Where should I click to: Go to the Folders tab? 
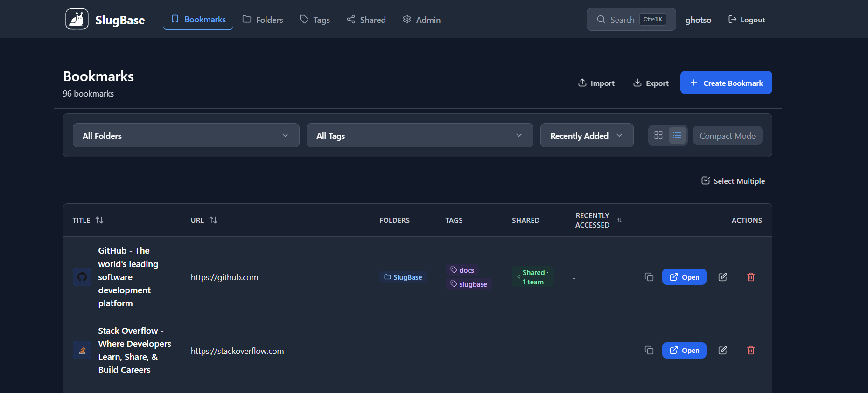(263, 20)
